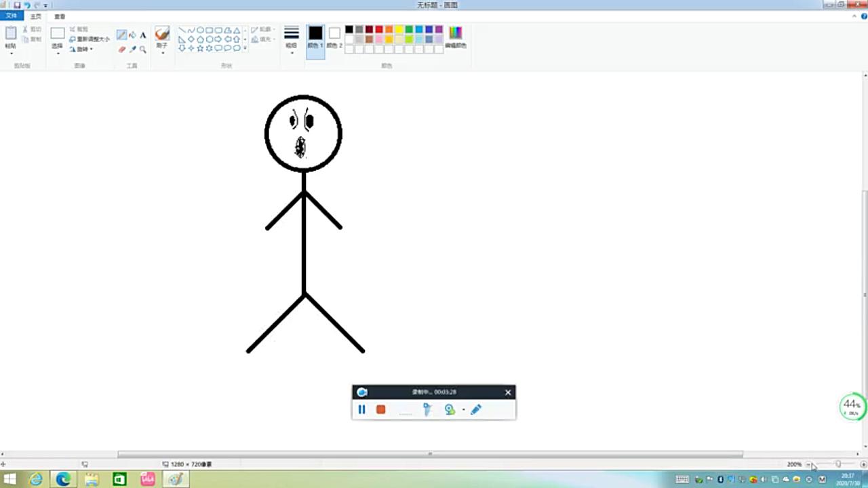The image size is (868, 488).
Task: Pause the screen recording
Action: (361, 409)
